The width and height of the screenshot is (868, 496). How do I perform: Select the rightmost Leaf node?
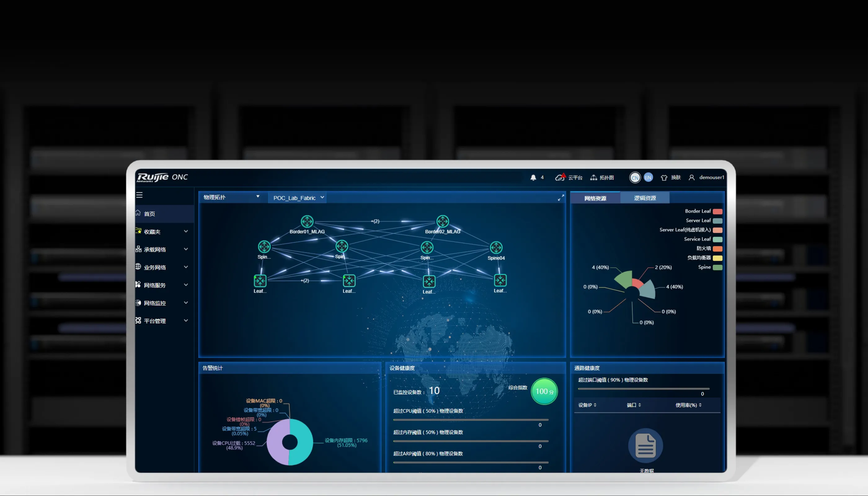500,280
